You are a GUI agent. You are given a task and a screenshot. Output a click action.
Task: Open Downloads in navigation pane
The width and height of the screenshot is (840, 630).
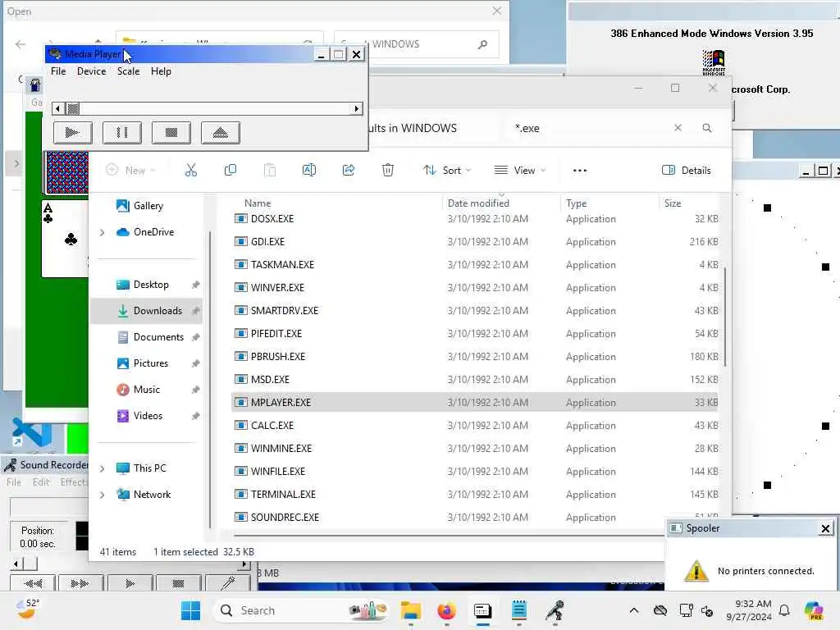coord(157,311)
